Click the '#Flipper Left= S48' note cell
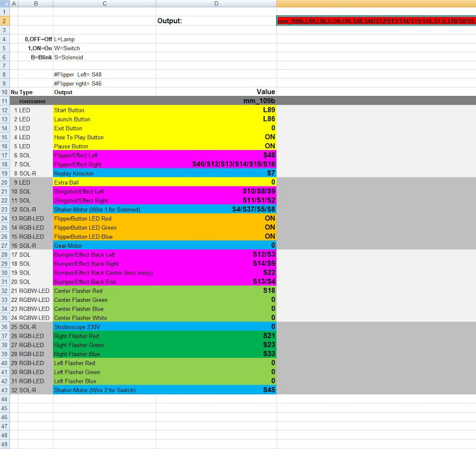This screenshot has height=449, width=476. point(104,74)
